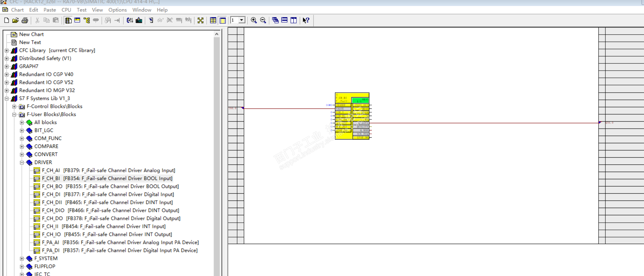Open the View menu
Viewport: 644px width, 276px height.
(97, 10)
